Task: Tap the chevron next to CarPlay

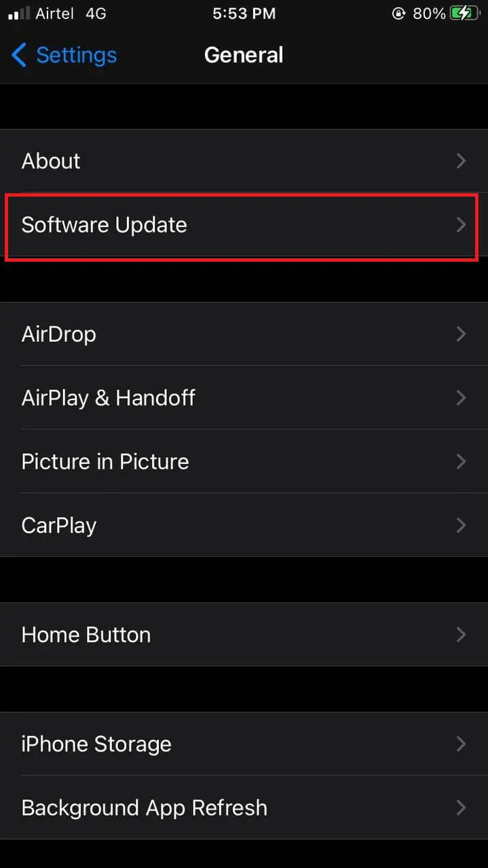Action: coord(462,525)
